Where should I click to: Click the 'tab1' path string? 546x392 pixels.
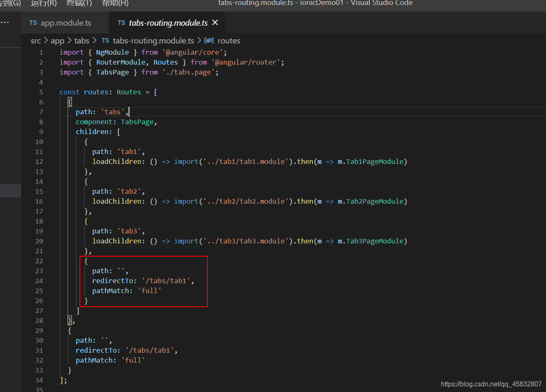click(129, 152)
